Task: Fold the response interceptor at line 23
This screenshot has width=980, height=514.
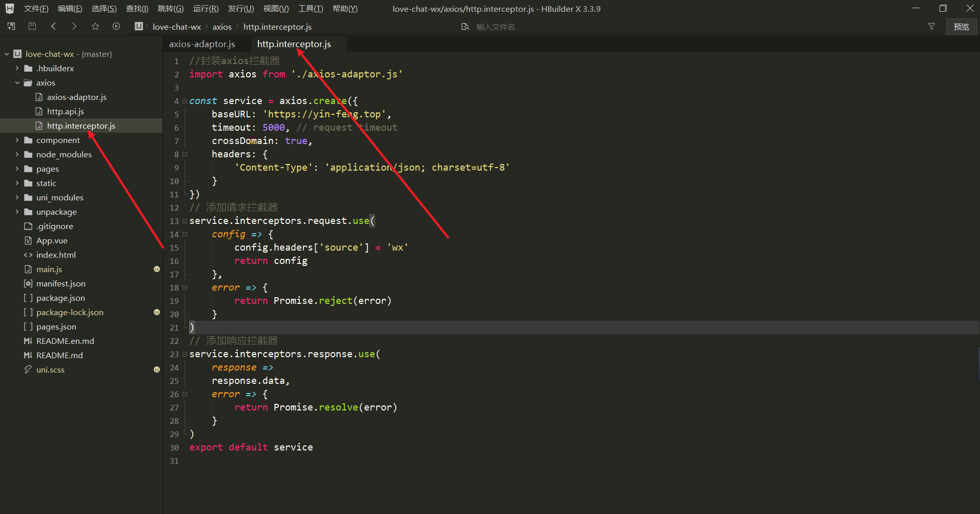Action: (185, 354)
